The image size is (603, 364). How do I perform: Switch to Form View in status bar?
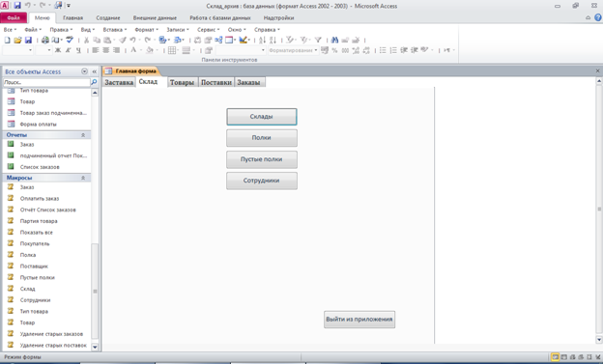point(555,357)
